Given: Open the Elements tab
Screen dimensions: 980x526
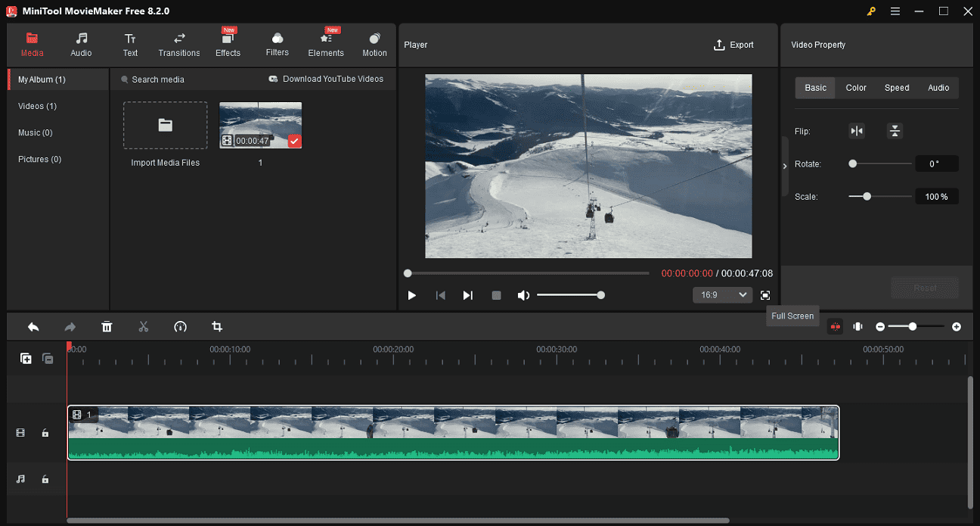Looking at the screenshot, I should tap(326, 45).
